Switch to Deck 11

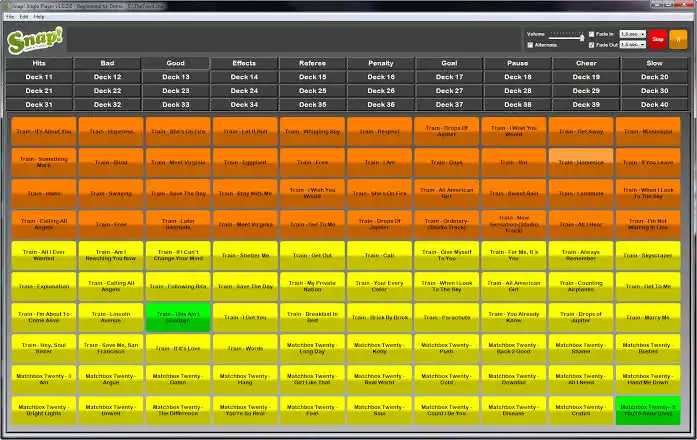pyautogui.click(x=39, y=77)
